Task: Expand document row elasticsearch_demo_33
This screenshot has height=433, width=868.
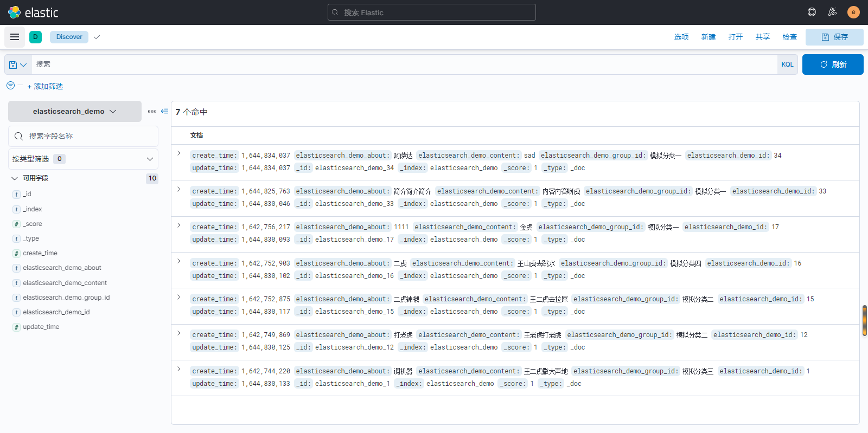Action: (179, 189)
